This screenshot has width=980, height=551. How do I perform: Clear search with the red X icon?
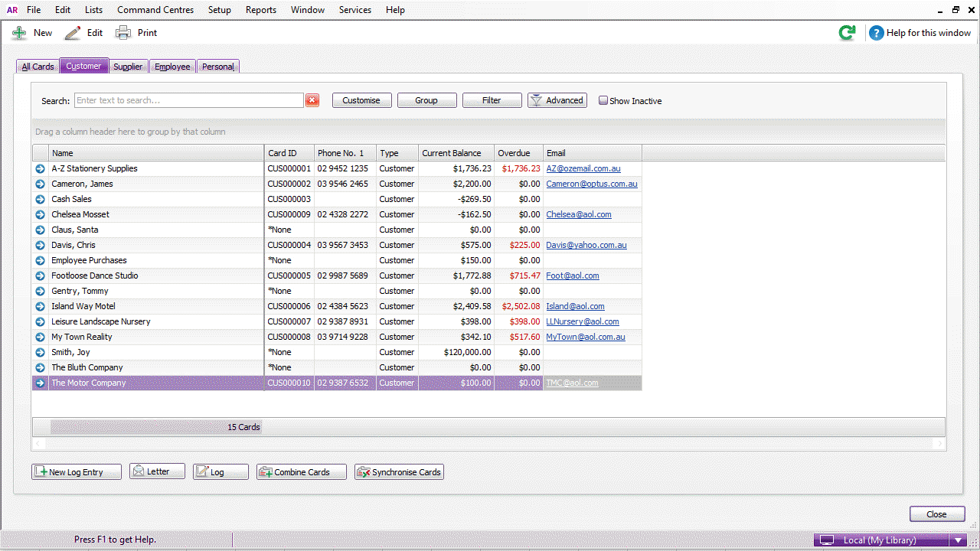(x=312, y=100)
